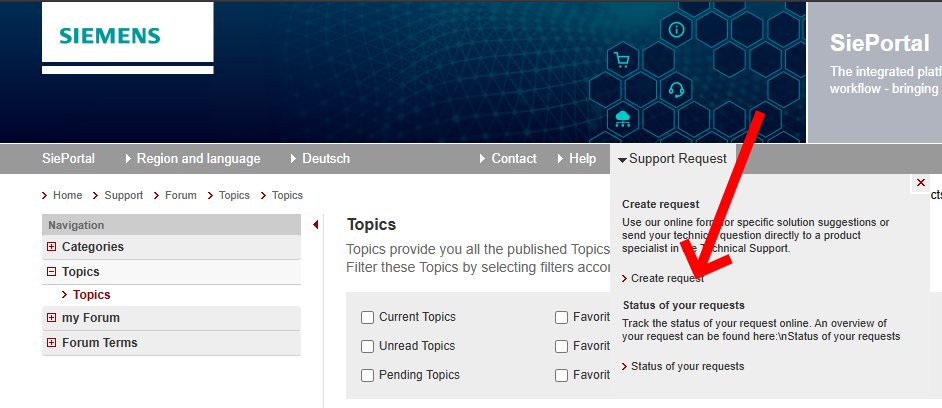
Task: Click the info hexagon icon
Action: pyautogui.click(x=677, y=29)
